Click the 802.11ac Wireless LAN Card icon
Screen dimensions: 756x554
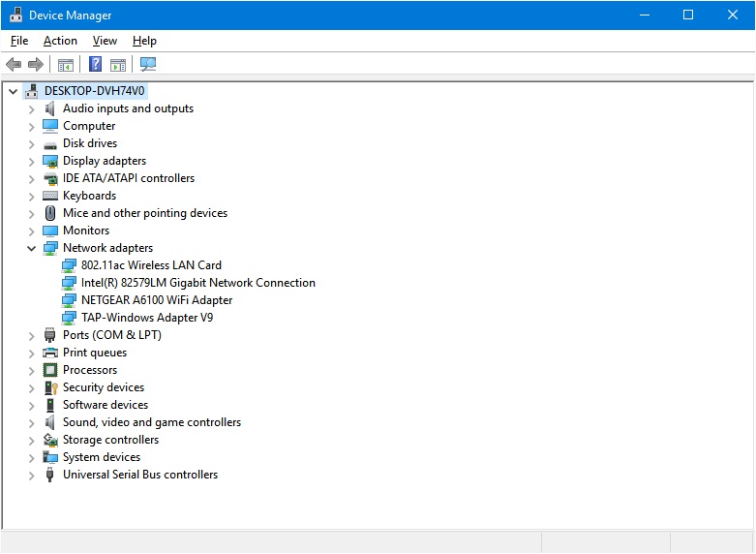[x=69, y=265]
